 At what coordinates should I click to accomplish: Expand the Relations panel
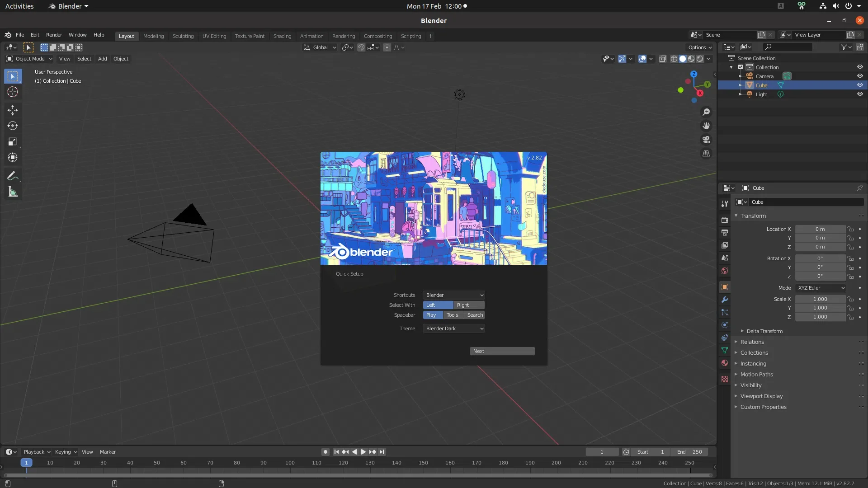(x=752, y=342)
